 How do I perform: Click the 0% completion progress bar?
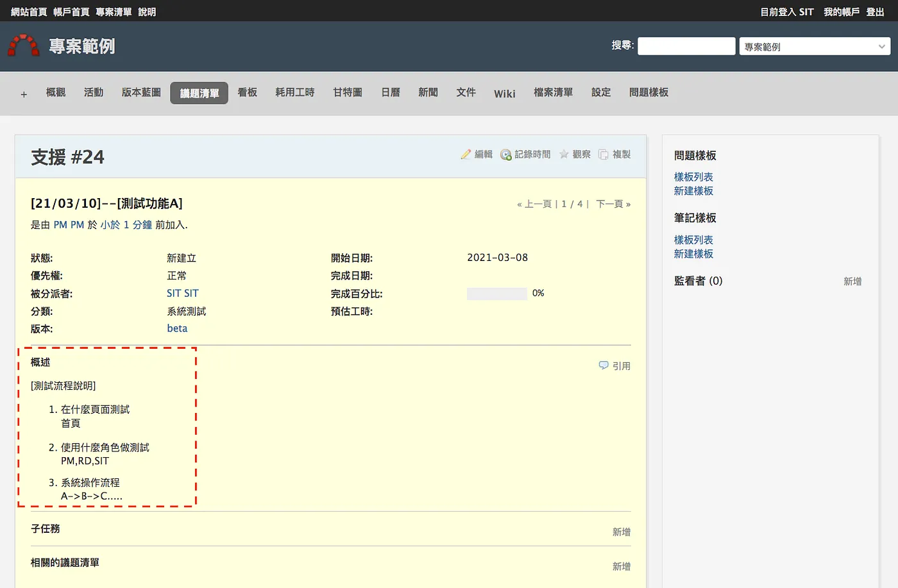pos(497,294)
